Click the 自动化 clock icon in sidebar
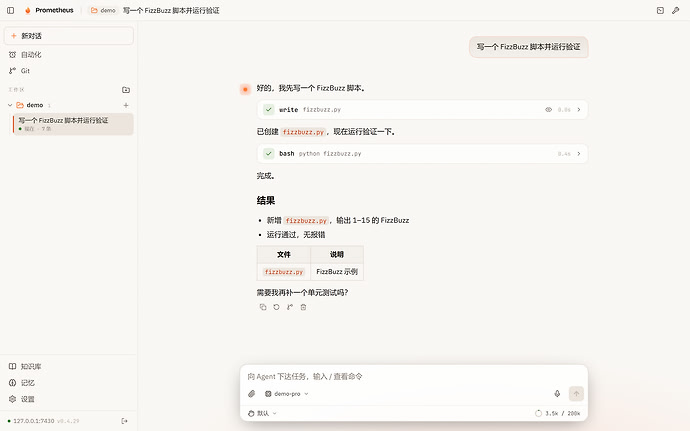The height and width of the screenshot is (431, 690). [12, 55]
